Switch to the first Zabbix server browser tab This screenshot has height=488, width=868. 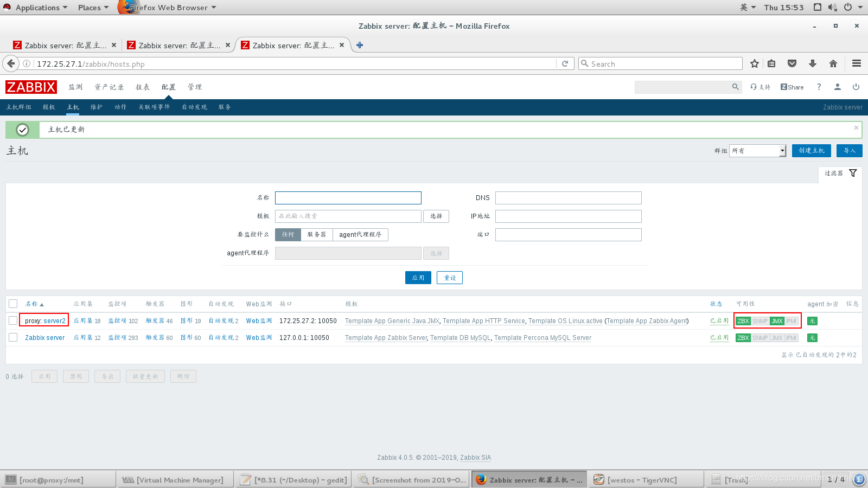[65, 45]
